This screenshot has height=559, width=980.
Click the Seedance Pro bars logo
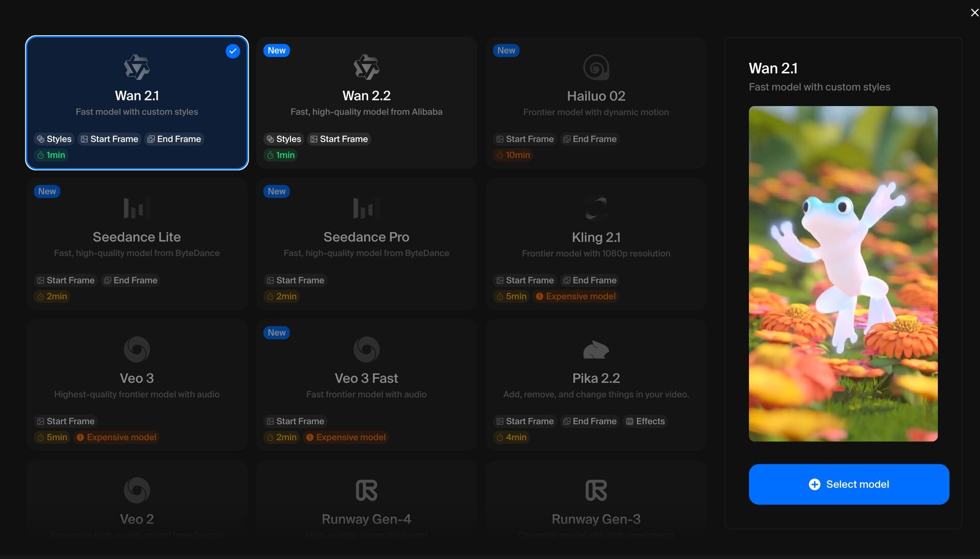click(366, 208)
